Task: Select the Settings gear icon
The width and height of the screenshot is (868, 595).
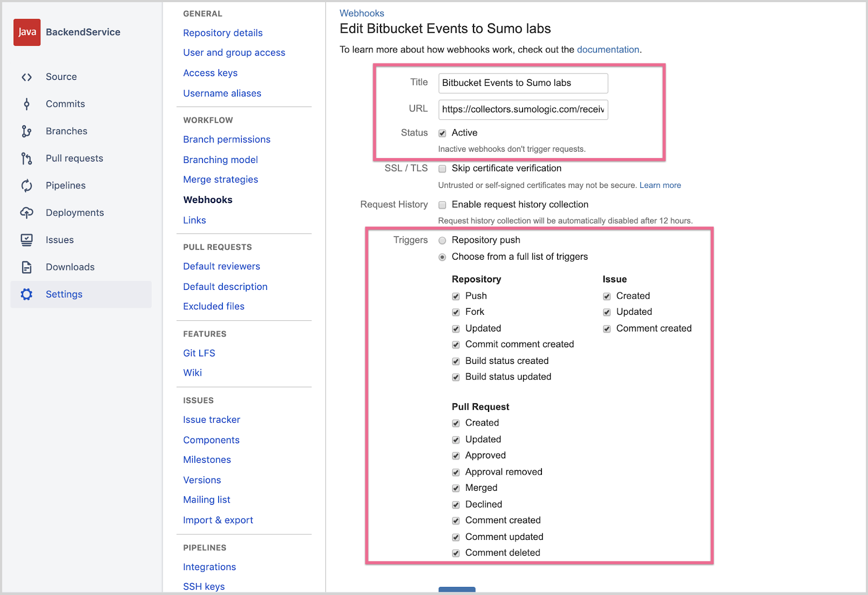Action: (26, 294)
